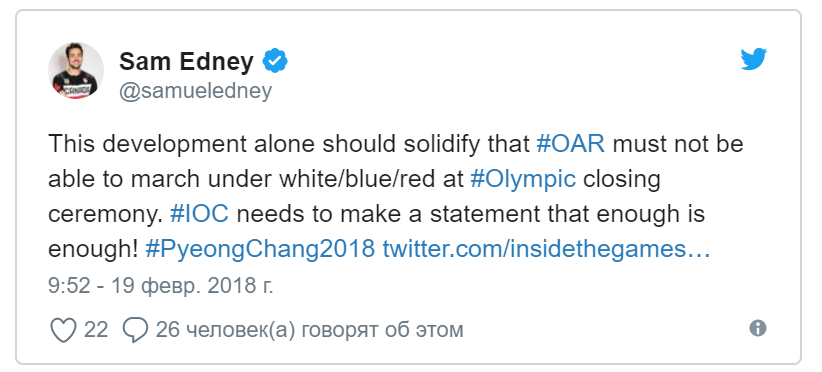
Task: Click the word "enough!" before #PyeongChang2018
Action: point(93,250)
